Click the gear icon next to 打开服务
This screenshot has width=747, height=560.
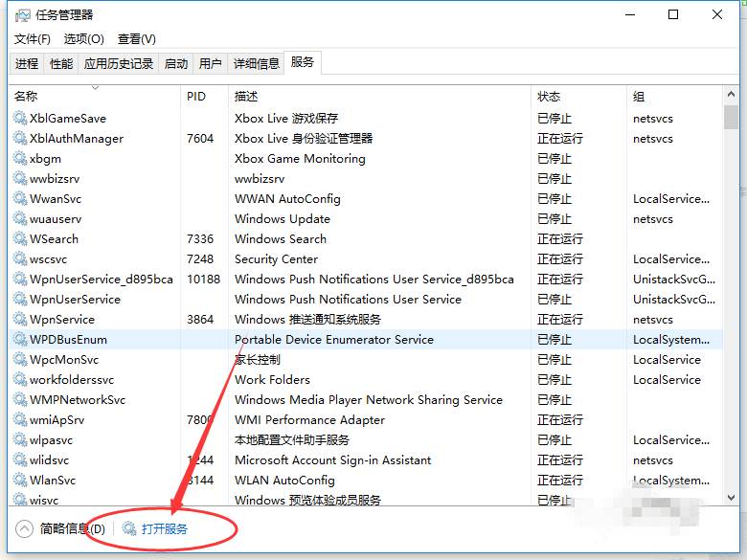[129, 528]
